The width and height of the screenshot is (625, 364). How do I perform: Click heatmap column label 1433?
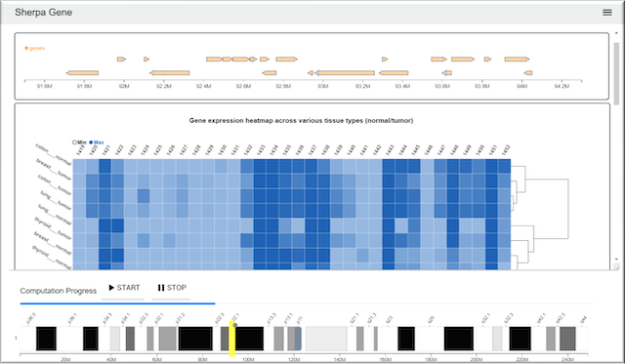(261, 149)
